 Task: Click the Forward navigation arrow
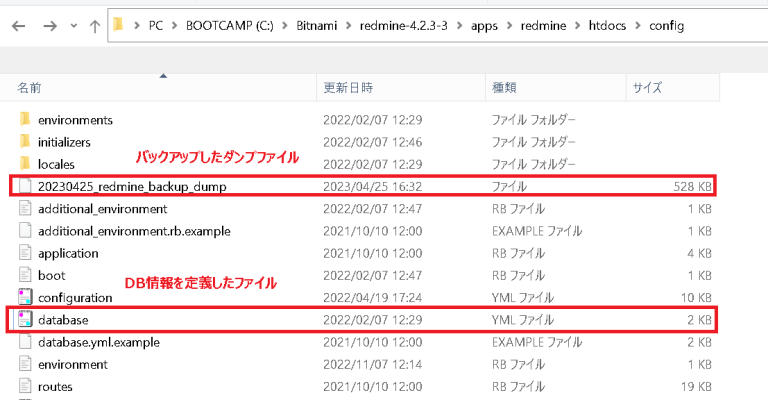click(x=48, y=25)
